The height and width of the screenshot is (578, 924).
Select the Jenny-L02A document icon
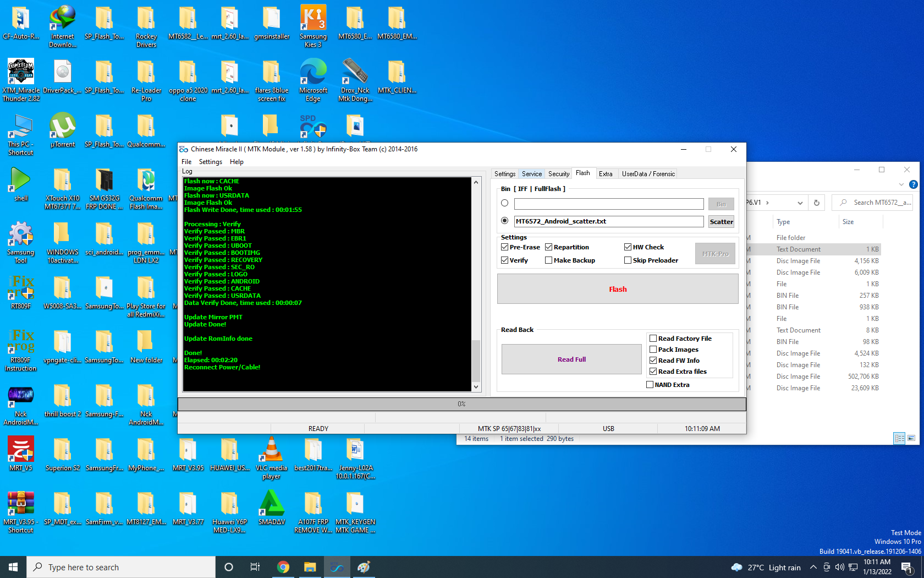(355, 457)
